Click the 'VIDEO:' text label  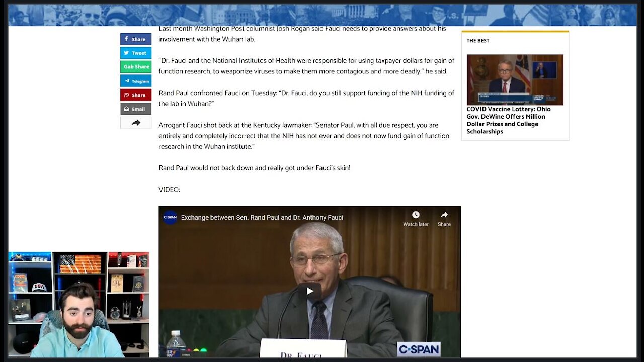169,190
